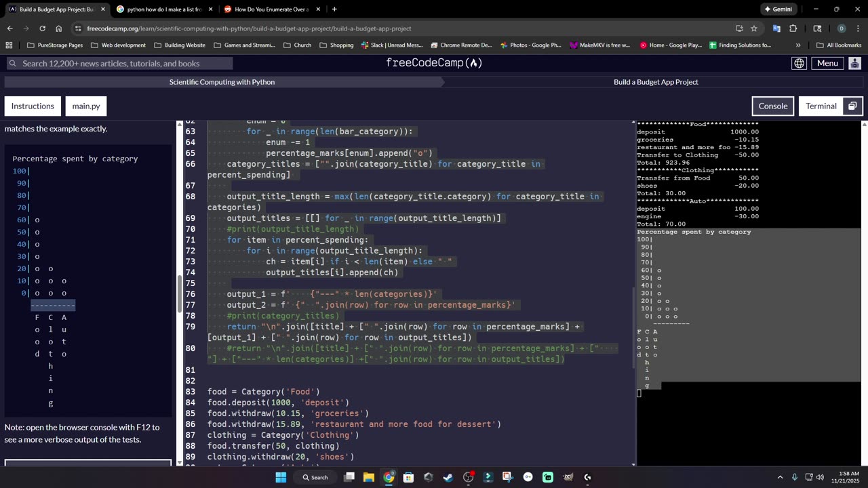Open the Extensions puzzle icon
868x488 pixels.
[x=793, y=28]
